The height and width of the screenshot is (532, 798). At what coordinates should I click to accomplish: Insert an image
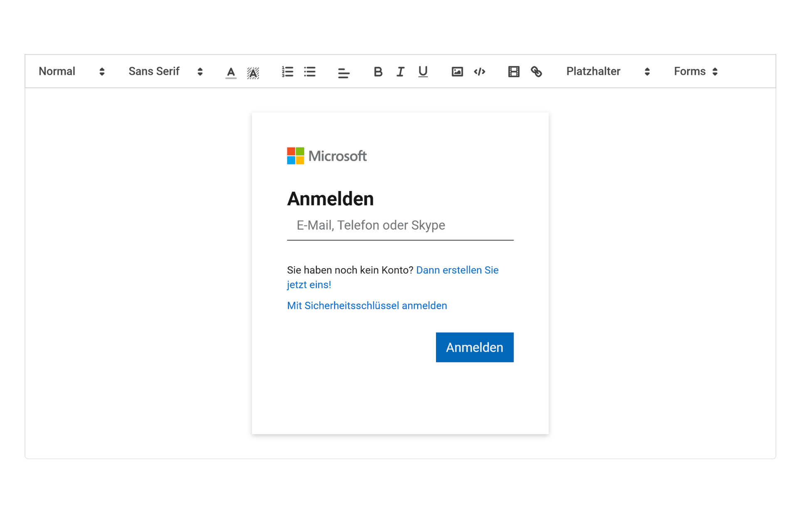point(457,72)
